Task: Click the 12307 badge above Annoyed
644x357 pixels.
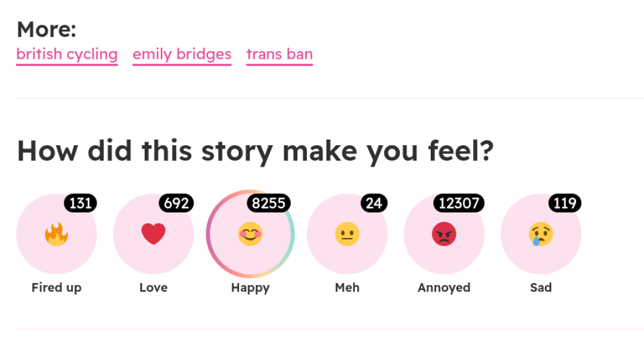Action: coord(458,203)
